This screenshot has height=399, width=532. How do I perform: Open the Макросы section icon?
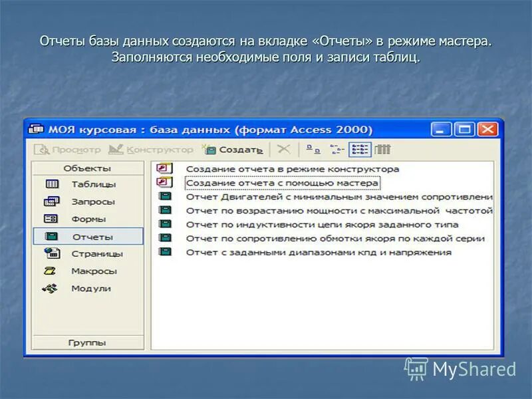point(50,271)
